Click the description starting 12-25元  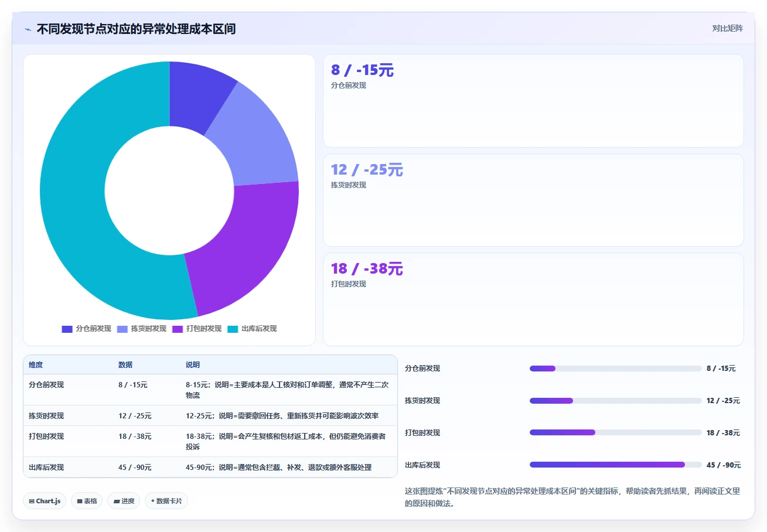(x=282, y=416)
